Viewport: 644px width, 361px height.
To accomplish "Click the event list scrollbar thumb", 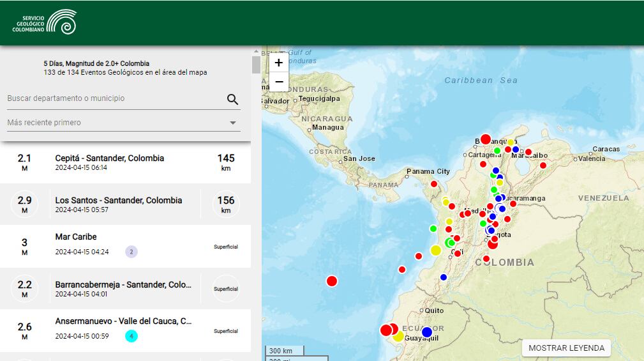I will click(256, 65).
